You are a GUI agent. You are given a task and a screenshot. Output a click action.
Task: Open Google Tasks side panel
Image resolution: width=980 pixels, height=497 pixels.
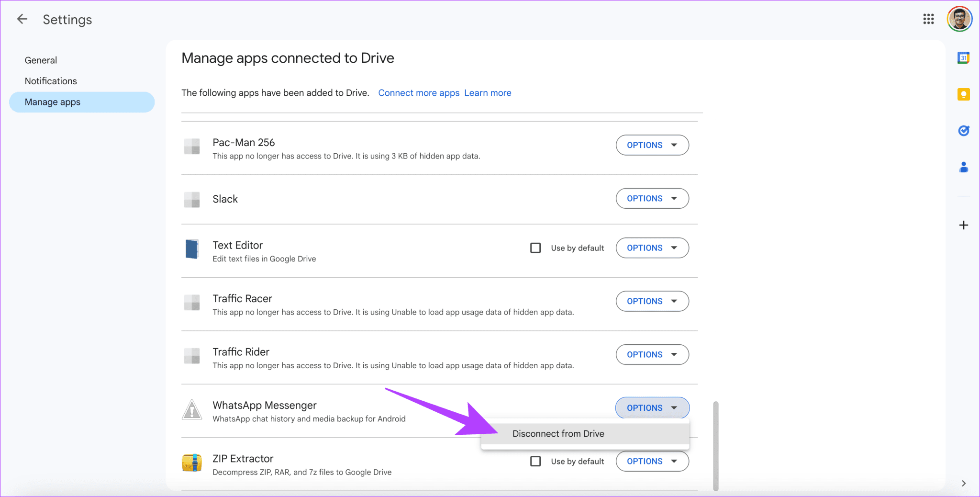963,131
